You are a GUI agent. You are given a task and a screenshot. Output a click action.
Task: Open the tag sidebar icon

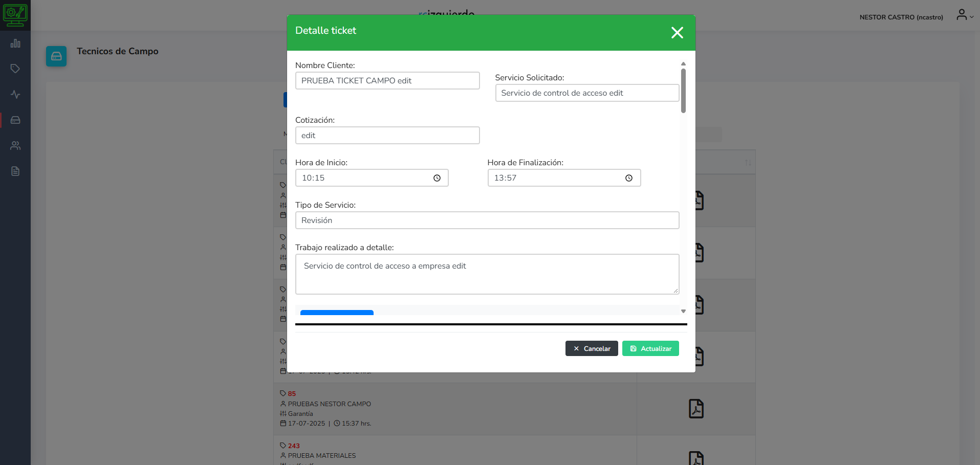15,69
